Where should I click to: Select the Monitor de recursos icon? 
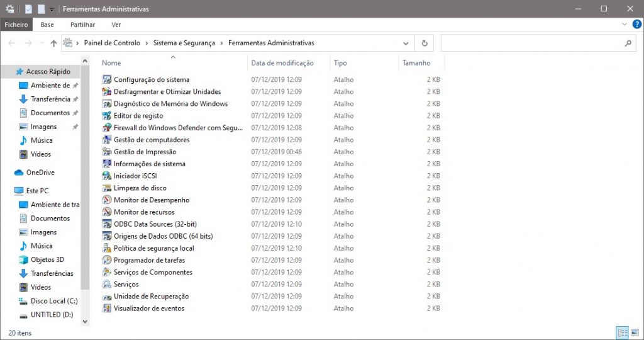tap(107, 212)
